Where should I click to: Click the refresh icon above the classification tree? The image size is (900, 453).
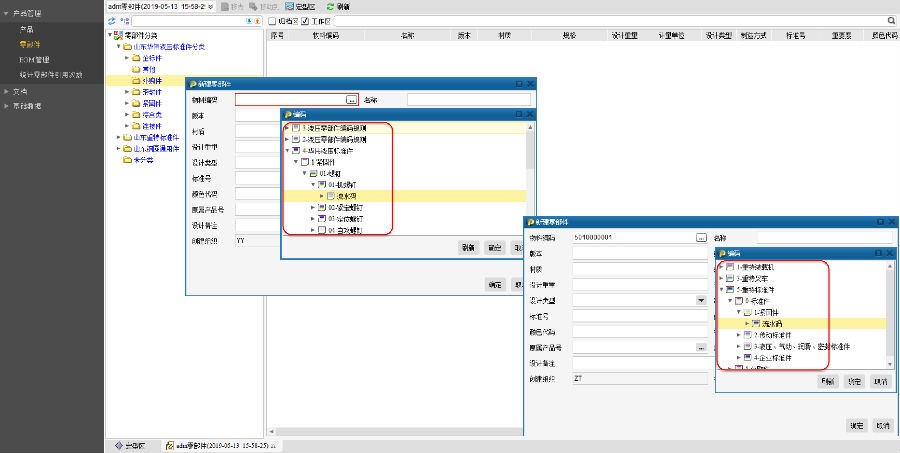(x=111, y=20)
